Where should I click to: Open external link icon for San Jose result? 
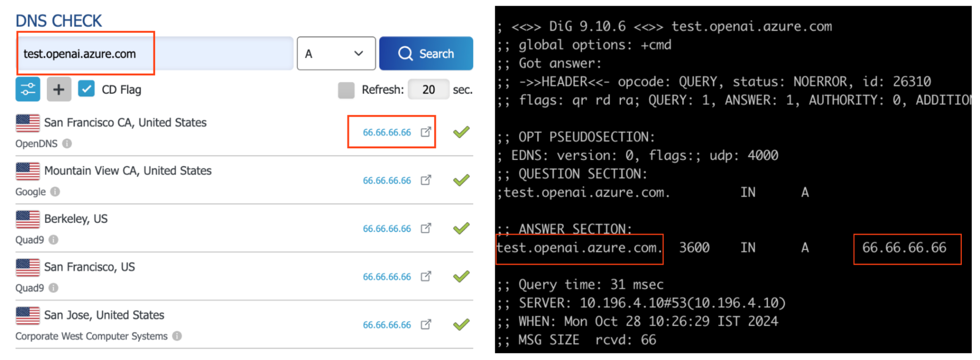pyautogui.click(x=426, y=325)
